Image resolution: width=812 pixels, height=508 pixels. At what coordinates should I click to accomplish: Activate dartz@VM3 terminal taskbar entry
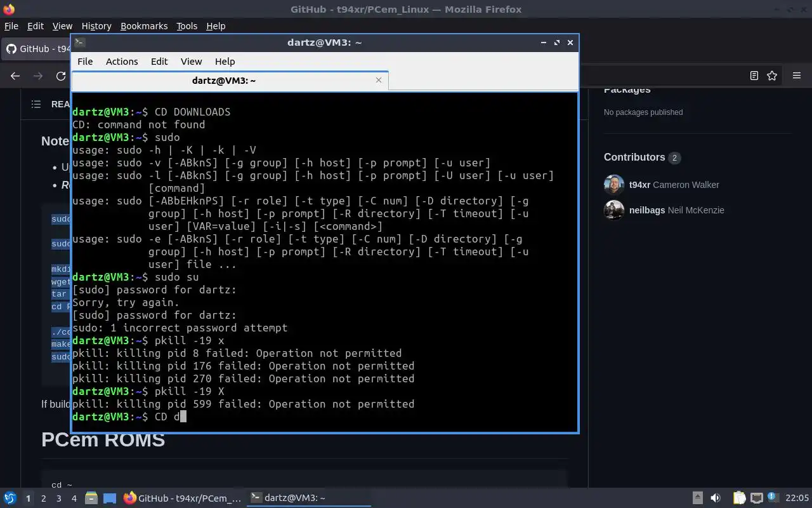coord(308,498)
